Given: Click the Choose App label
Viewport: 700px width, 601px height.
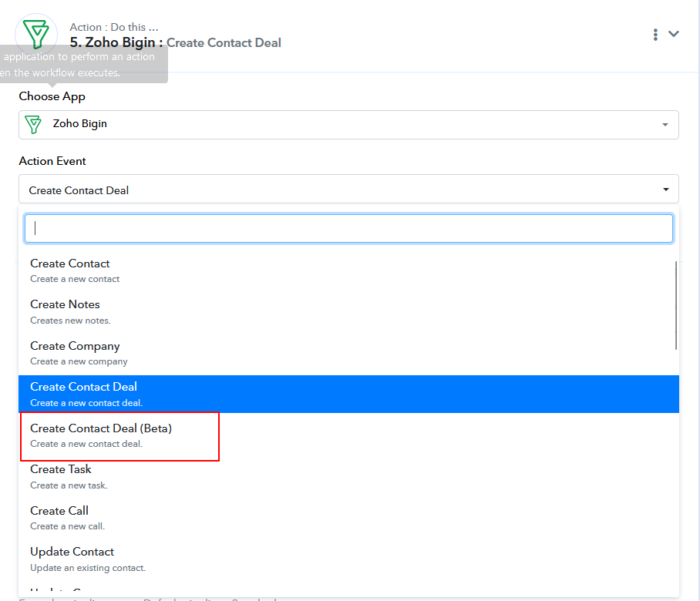Looking at the screenshot, I should tap(52, 96).
